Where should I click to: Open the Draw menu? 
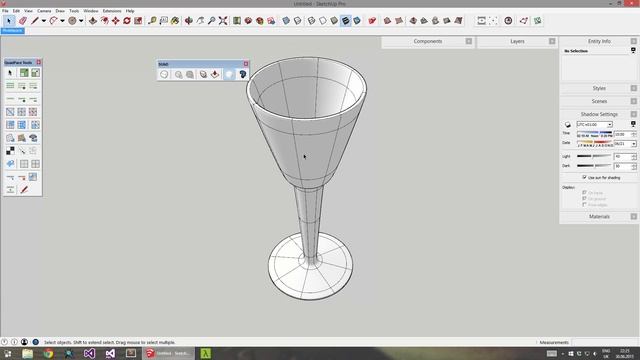tap(60, 11)
